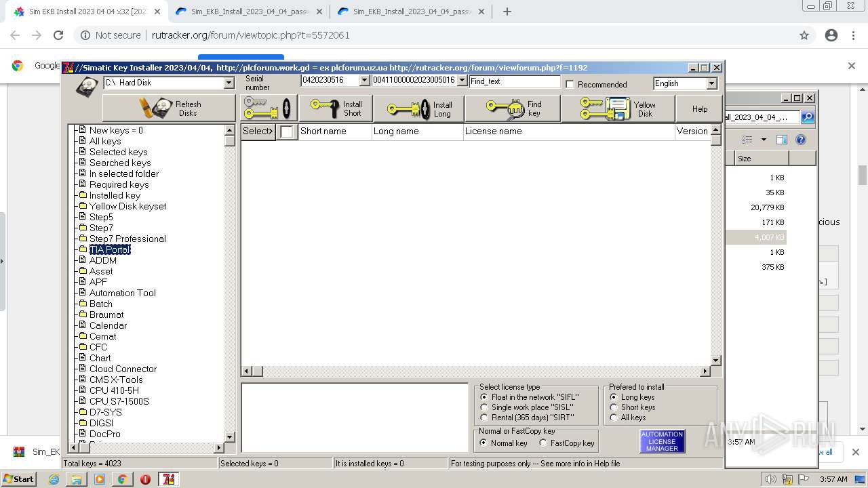Switch to the third Chrome tab
The width and height of the screenshot is (868, 488).
point(411,12)
